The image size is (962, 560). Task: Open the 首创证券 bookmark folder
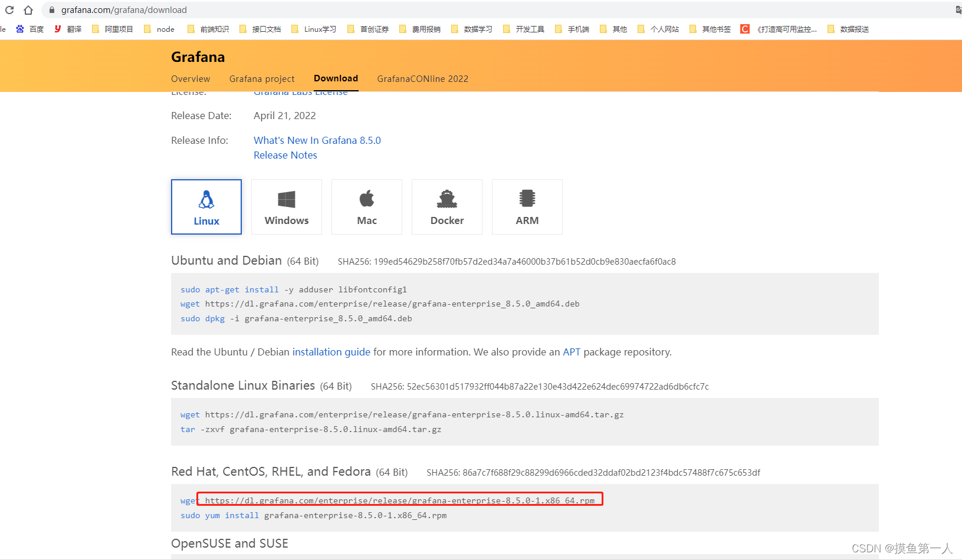point(368,29)
